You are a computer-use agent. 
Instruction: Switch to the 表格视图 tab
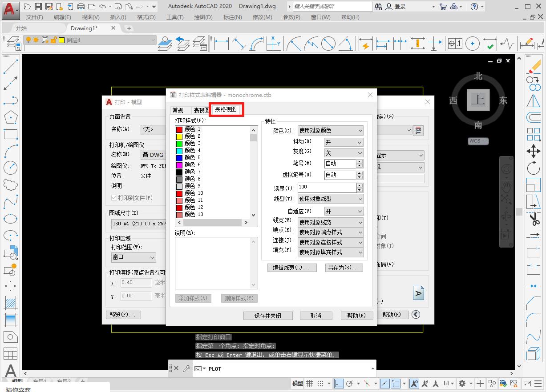226,109
